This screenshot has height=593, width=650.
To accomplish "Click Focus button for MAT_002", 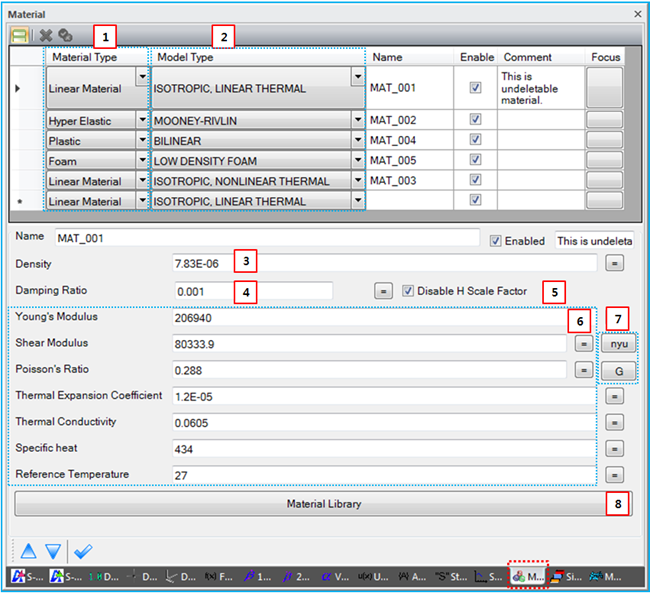I will click(605, 120).
